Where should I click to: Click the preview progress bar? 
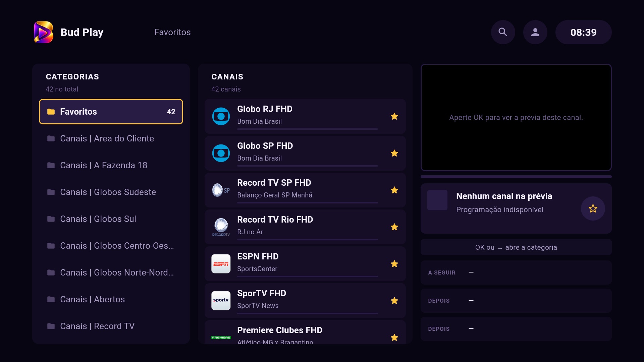pos(516,177)
